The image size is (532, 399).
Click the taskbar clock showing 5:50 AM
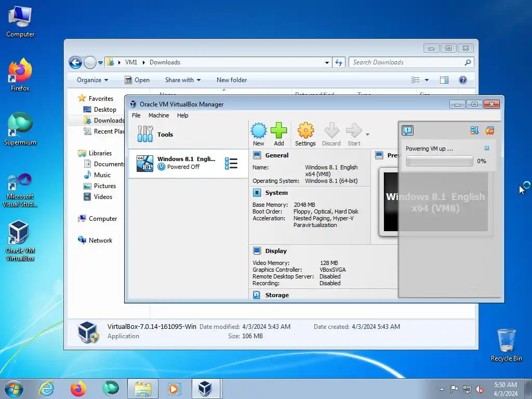tap(506, 389)
